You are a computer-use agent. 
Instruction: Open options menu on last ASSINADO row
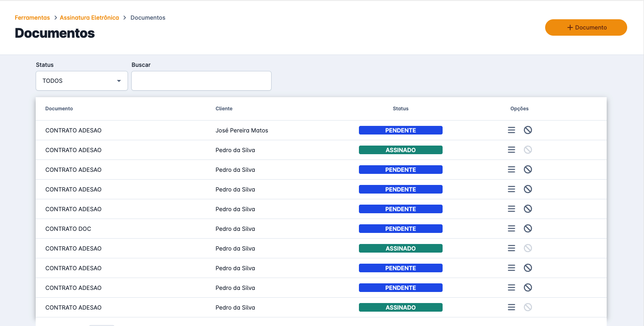pos(511,307)
